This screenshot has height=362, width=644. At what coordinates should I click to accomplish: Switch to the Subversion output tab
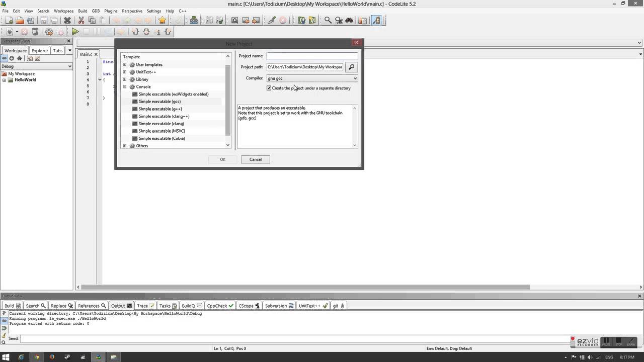pyautogui.click(x=279, y=306)
